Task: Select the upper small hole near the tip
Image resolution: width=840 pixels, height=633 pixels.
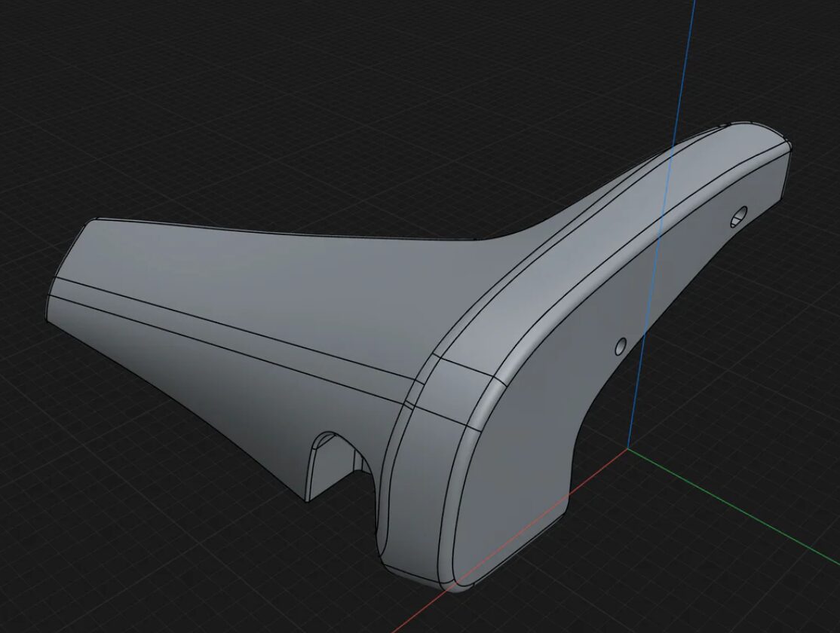Action: (737, 218)
